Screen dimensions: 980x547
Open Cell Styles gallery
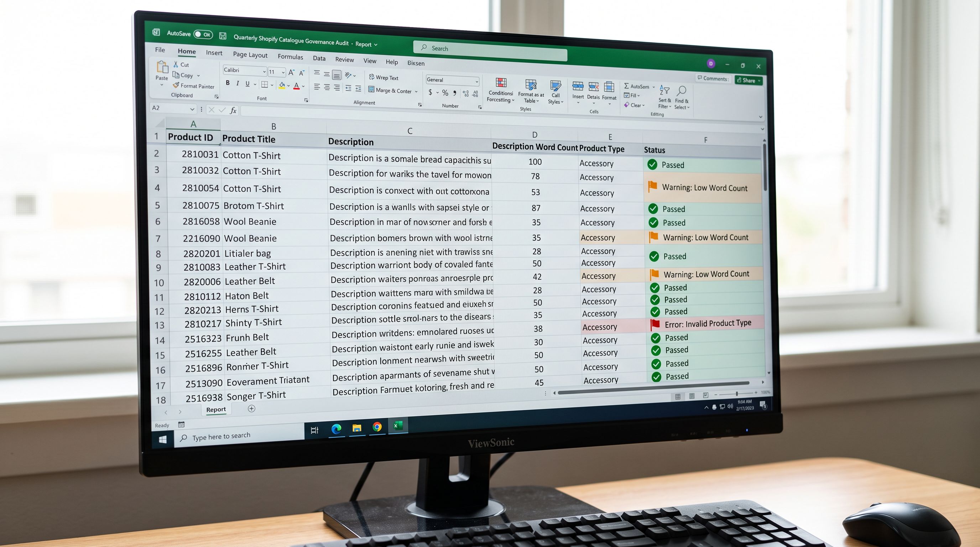point(556,92)
